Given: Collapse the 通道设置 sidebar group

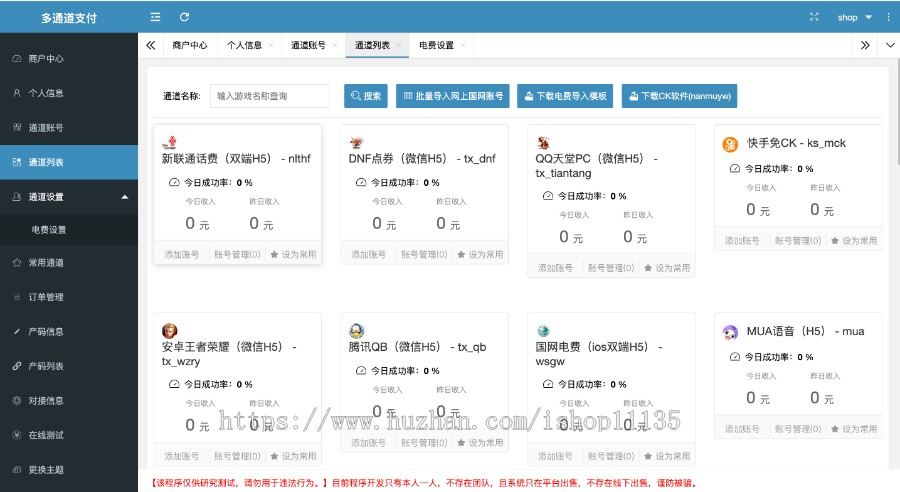Looking at the screenshot, I should point(69,197).
